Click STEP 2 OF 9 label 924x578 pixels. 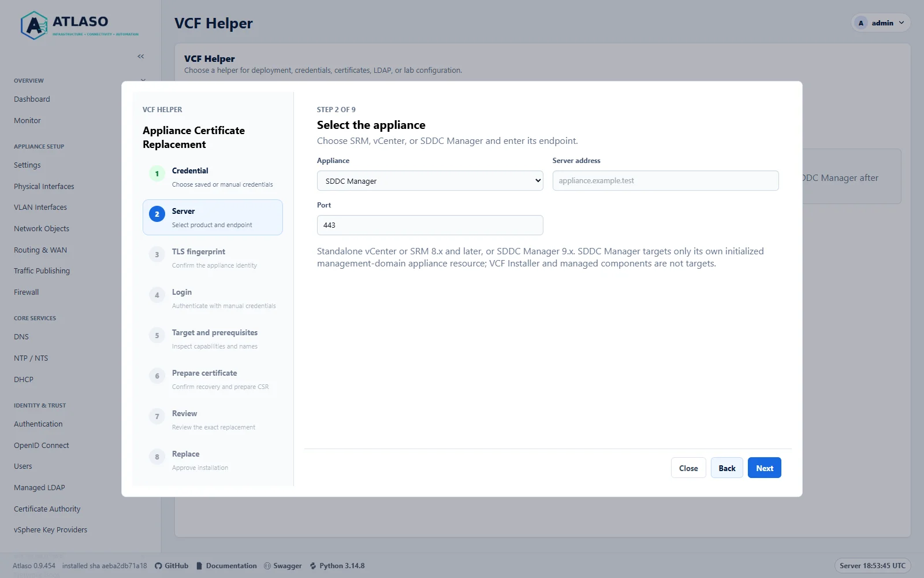coord(336,110)
